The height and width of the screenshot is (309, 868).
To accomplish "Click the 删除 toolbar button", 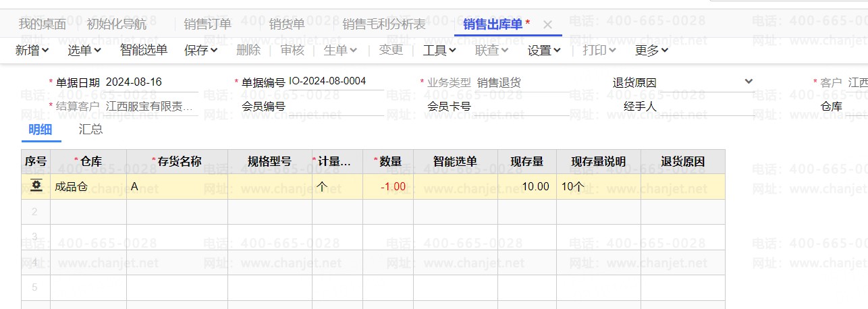I will 248,50.
